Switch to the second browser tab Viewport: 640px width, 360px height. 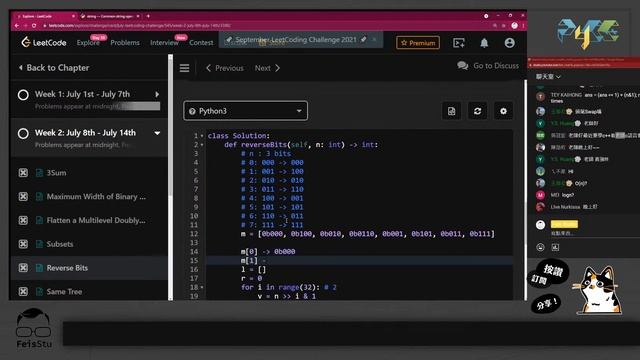(110, 16)
